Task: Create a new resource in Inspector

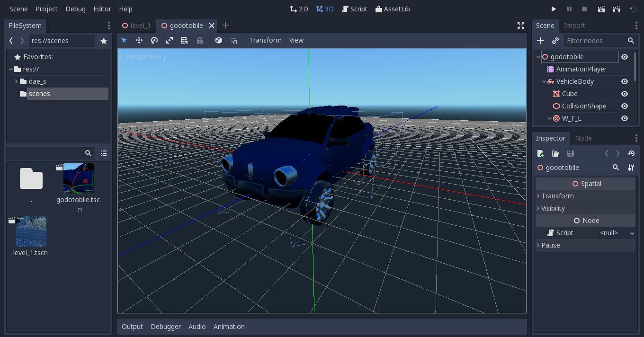Action: pyautogui.click(x=540, y=153)
